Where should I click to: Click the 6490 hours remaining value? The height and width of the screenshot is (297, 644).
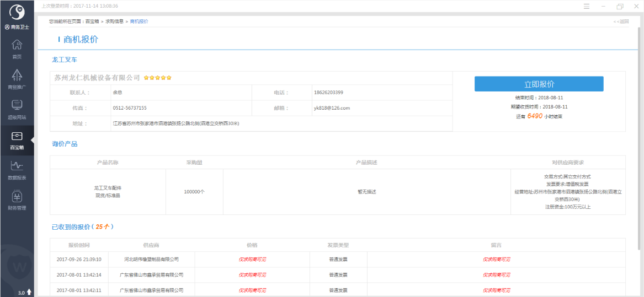tap(535, 116)
